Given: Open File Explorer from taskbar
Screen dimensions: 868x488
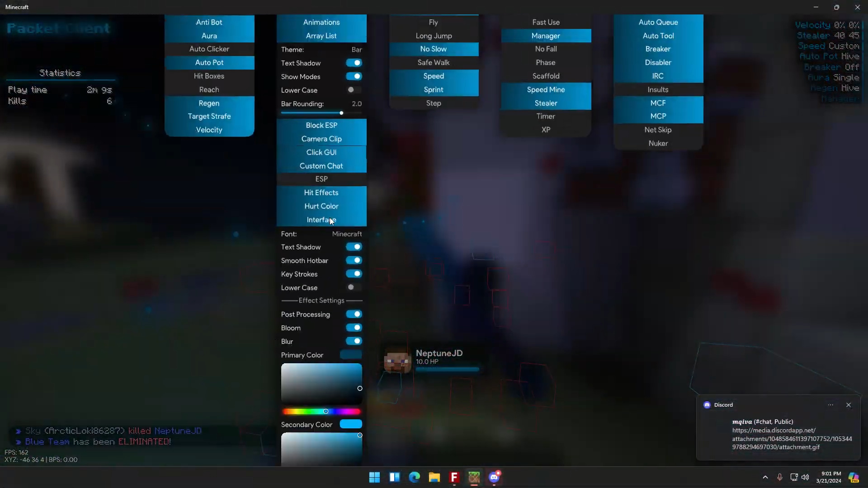Looking at the screenshot, I should (434, 477).
